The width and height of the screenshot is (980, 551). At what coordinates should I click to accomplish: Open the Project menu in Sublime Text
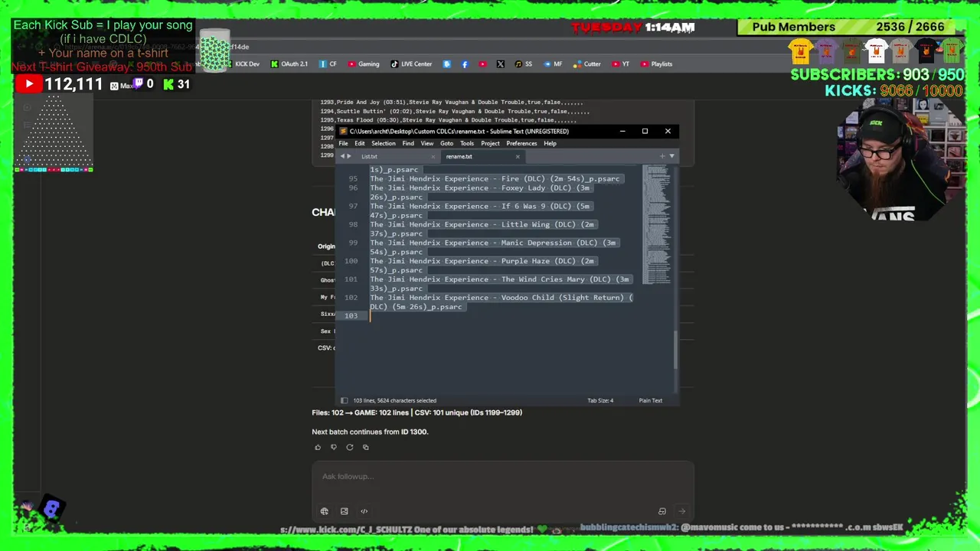(x=490, y=143)
